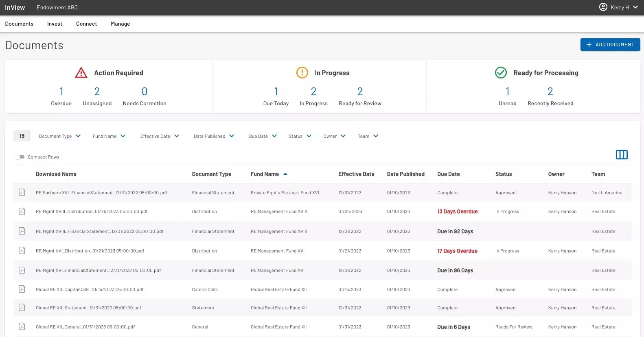
Task: Click the user profile avatar icon
Action: [x=603, y=7]
